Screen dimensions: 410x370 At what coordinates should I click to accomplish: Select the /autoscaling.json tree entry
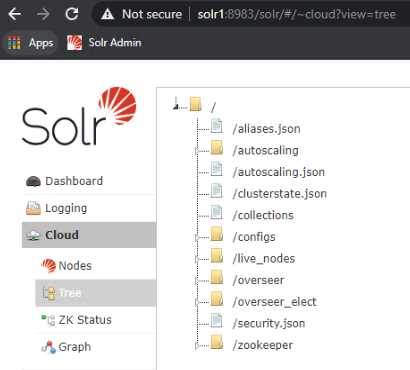pos(279,172)
